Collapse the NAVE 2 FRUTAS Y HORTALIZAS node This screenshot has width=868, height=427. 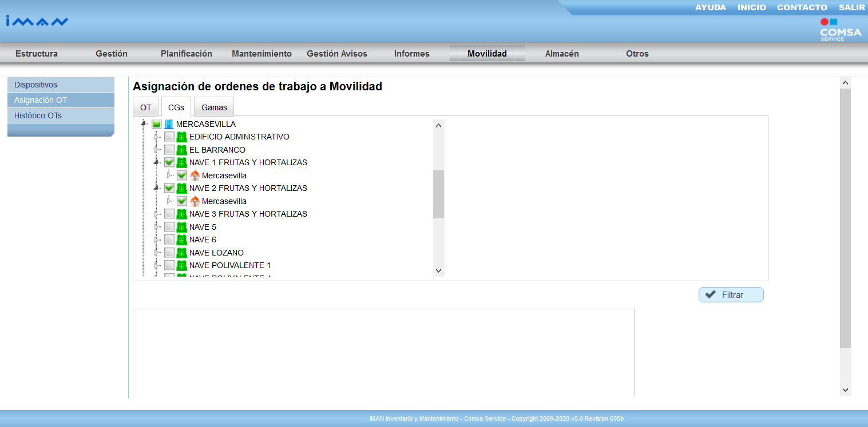[x=157, y=188]
